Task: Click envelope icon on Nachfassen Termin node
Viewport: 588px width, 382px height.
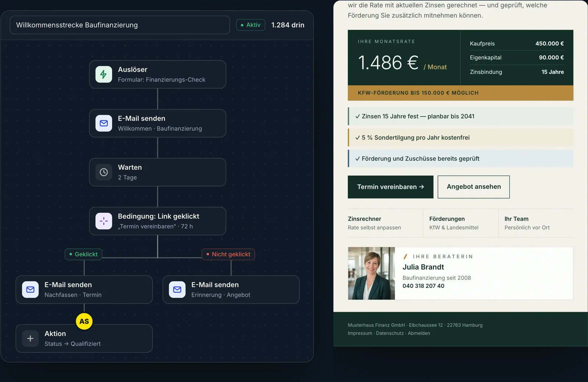Action: pyautogui.click(x=30, y=289)
